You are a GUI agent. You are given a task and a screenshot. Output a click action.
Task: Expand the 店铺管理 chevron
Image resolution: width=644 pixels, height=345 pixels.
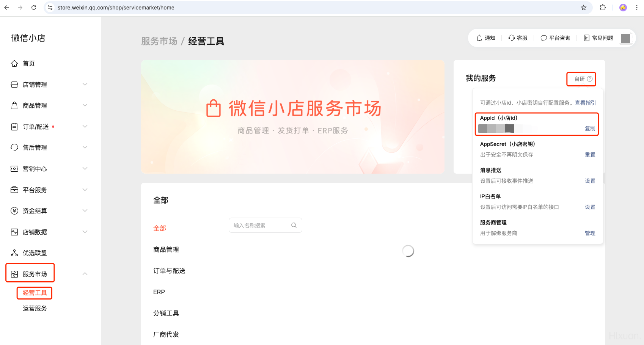(x=85, y=84)
